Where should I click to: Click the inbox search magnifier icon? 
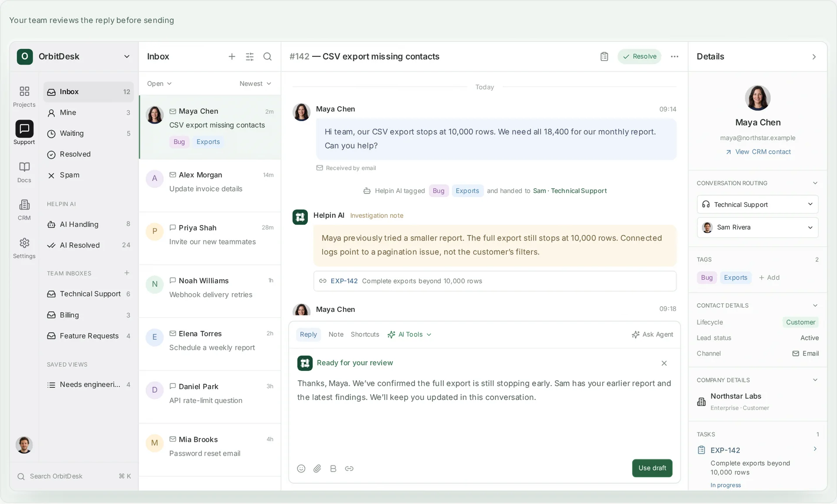tap(268, 57)
